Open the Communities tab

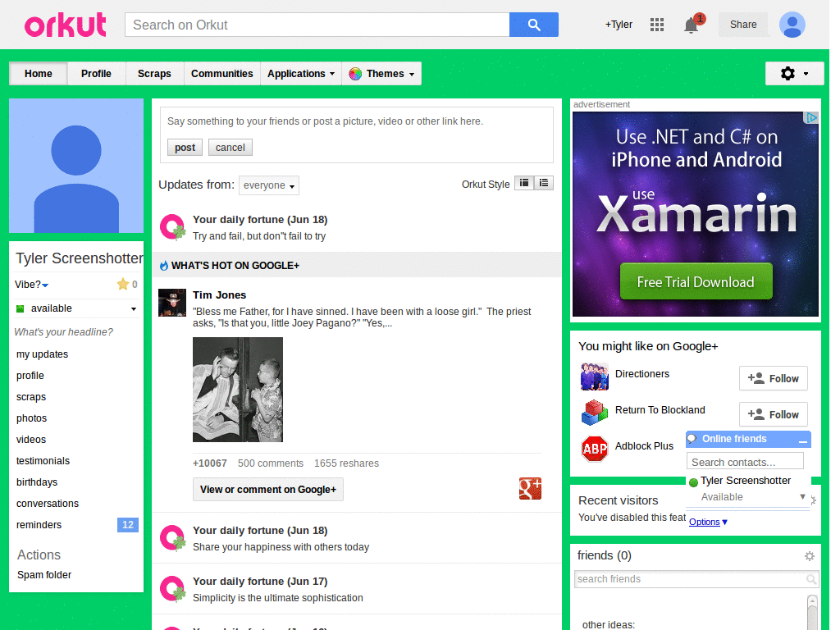tap(221, 73)
